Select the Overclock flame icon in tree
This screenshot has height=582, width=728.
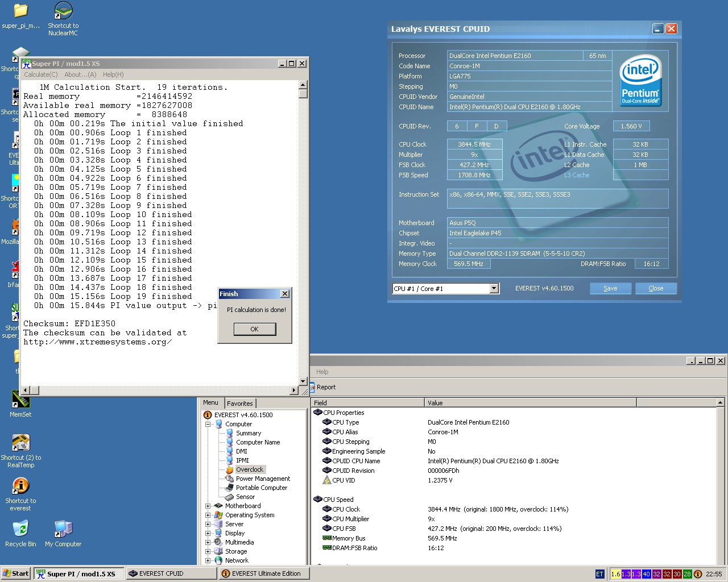tap(230, 469)
